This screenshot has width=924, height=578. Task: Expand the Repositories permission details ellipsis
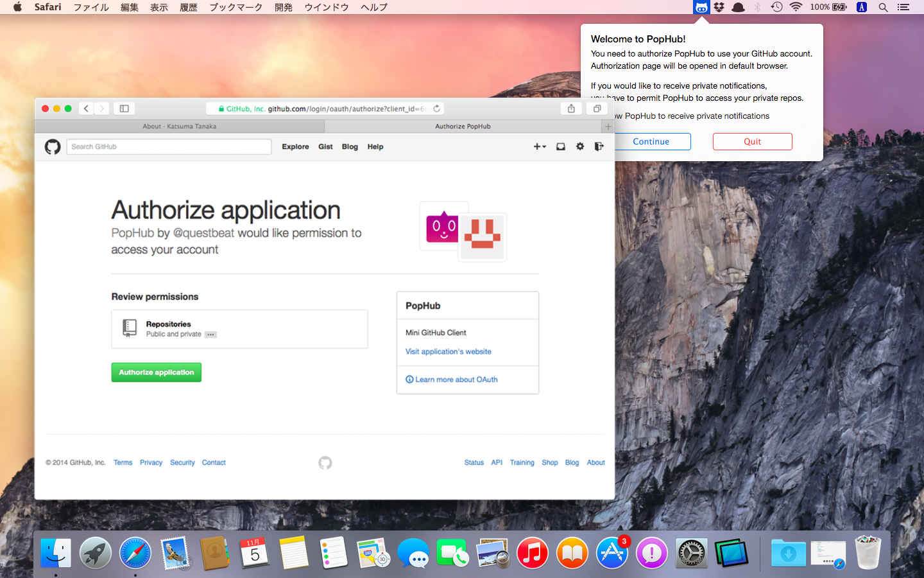point(210,335)
